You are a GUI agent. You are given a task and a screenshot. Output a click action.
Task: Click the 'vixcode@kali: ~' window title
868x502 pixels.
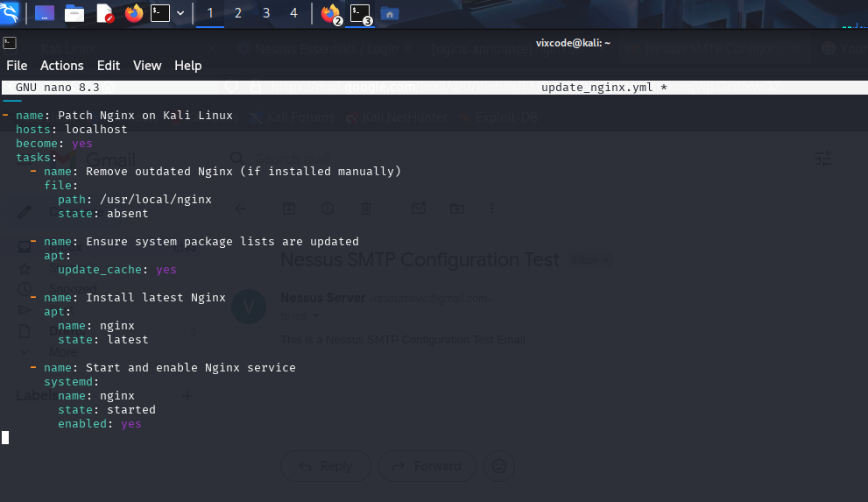573,43
